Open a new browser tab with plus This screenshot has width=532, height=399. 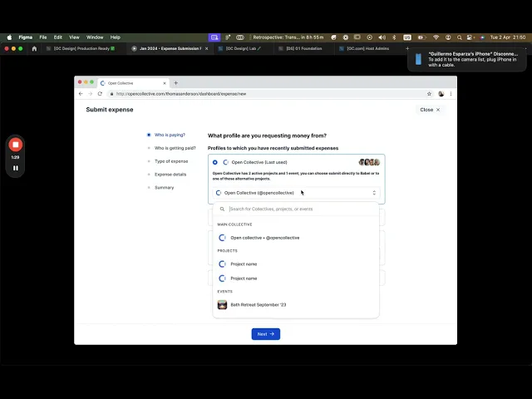coord(175,83)
